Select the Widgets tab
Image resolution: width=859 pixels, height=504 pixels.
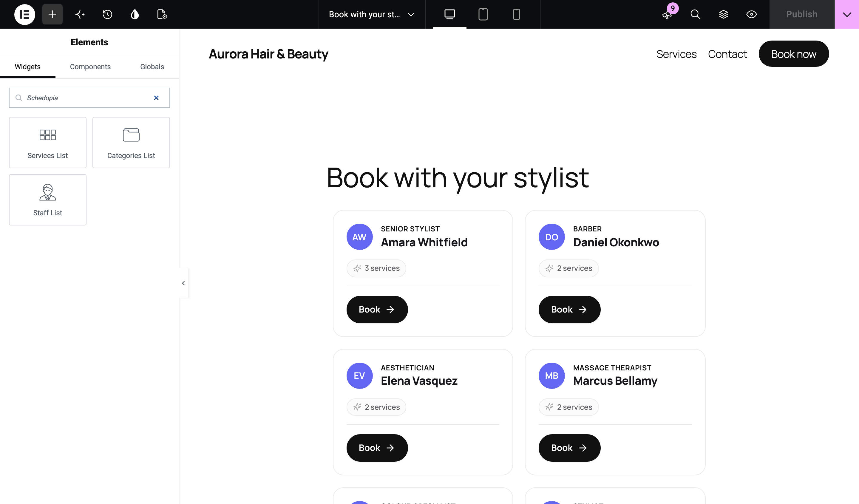pyautogui.click(x=28, y=67)
